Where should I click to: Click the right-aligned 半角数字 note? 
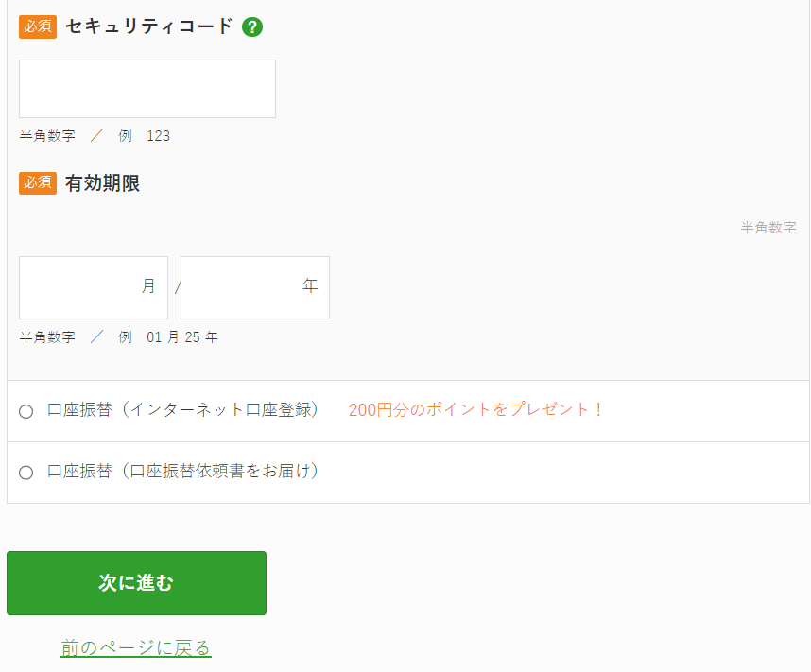point(768,228)
